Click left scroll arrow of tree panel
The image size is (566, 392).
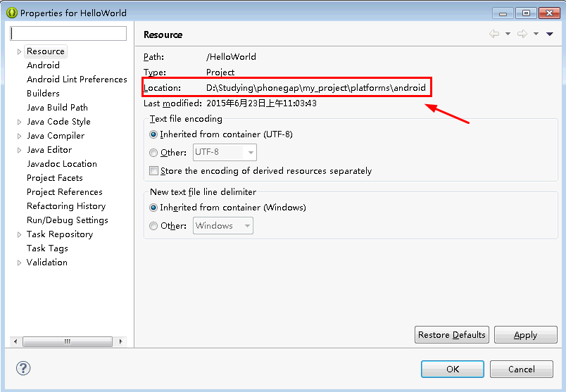click(15, 341)
